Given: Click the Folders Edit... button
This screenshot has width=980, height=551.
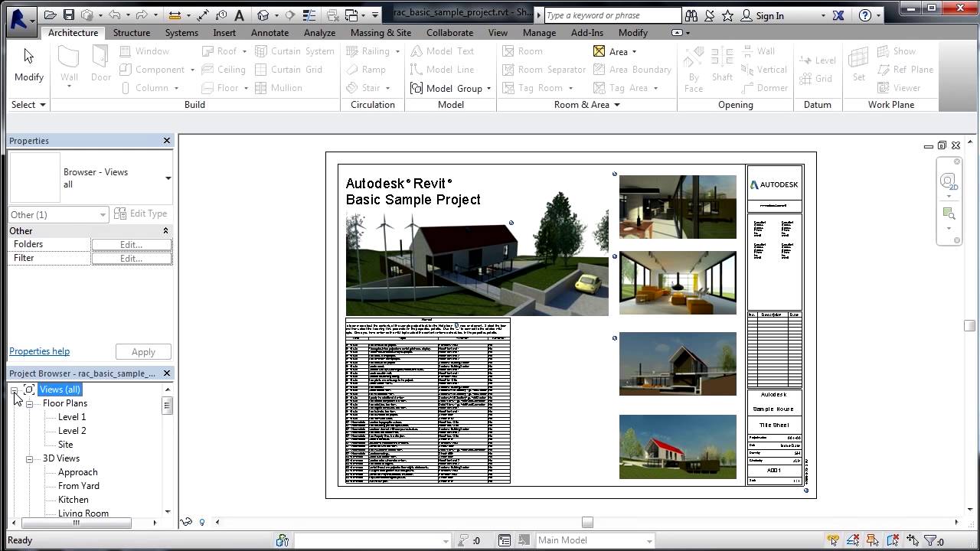Looking at the screenshot, I should tap(131, 245).
